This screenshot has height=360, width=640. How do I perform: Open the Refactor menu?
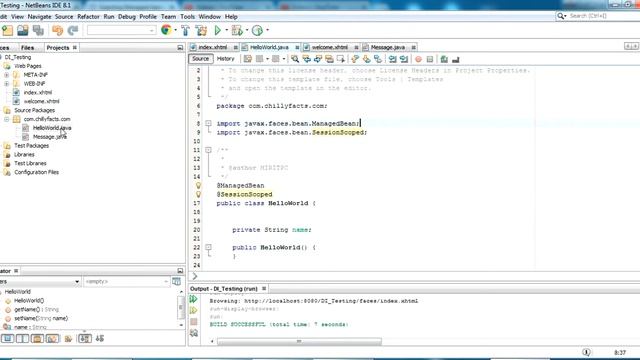click(88, 17)
